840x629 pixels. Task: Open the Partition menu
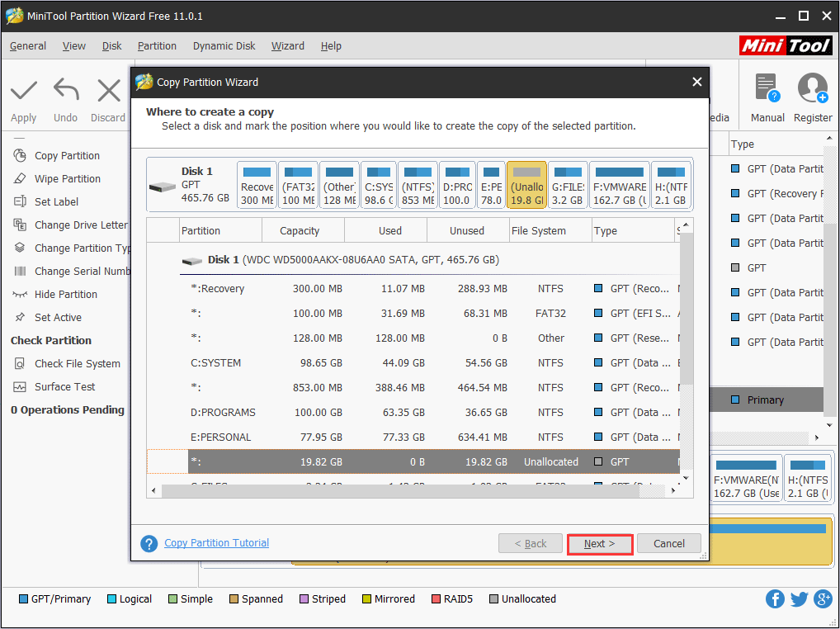coord(157,46)
